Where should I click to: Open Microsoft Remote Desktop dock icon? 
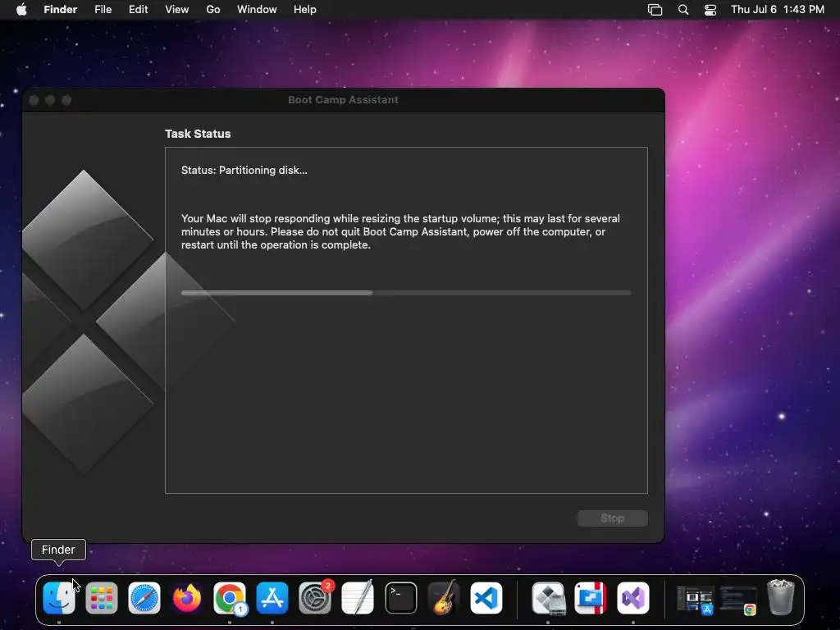[591, 598]
